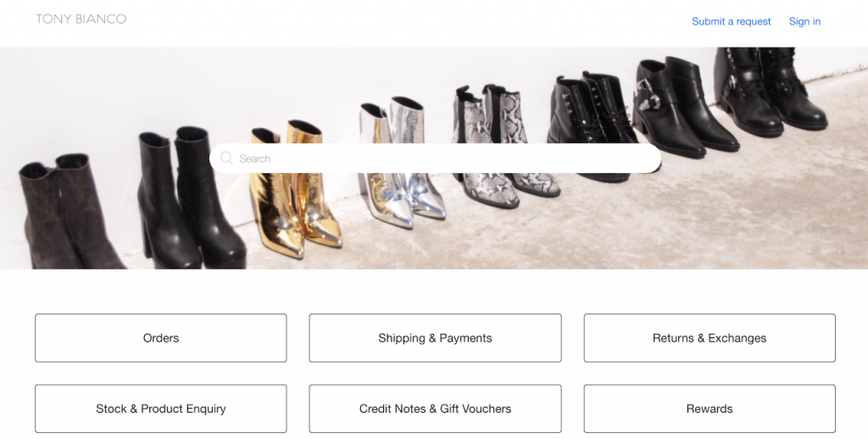Open the Submit a request link
Screen dimensions: 868x439
[732, 21]
